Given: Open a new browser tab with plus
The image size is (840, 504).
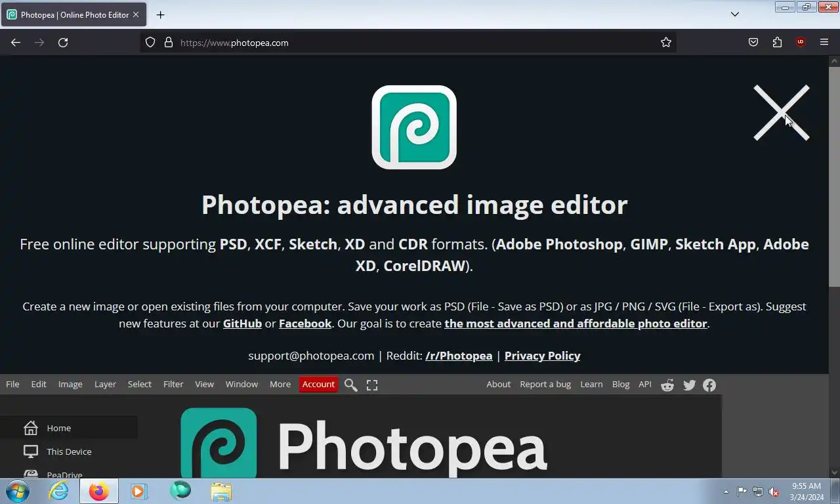Looking at the screenshot, I should point(160,14).
